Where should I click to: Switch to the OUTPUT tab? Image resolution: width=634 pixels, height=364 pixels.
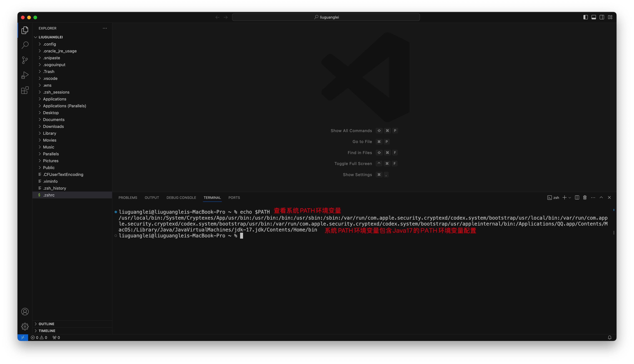tap(152, 197)
